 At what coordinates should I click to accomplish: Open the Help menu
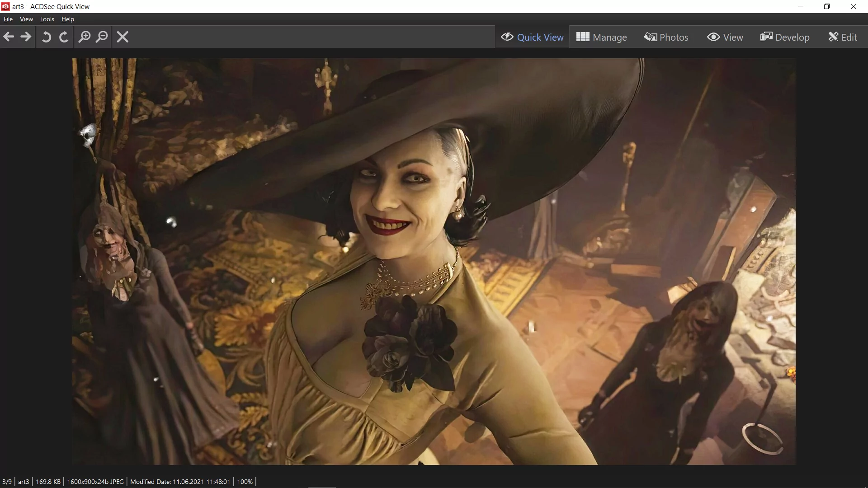point(68,19)
